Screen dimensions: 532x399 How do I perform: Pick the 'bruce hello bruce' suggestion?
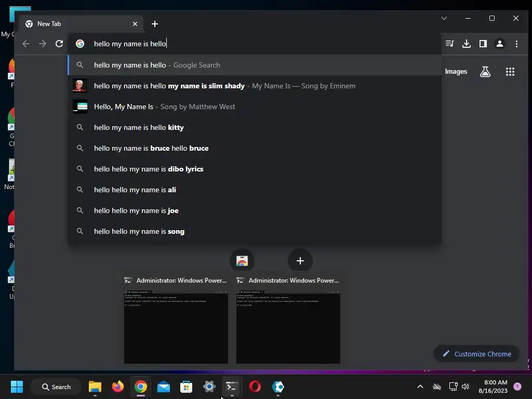(255, 148)
